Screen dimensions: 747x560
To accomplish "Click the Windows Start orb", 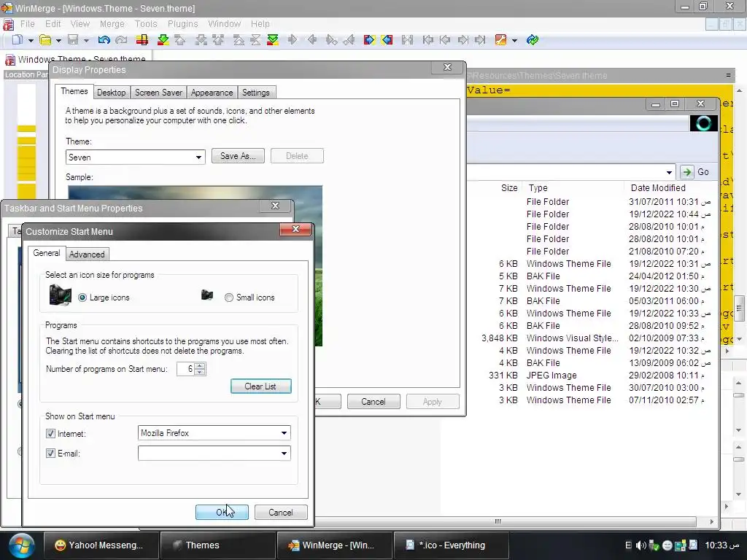I will (21, 545).
